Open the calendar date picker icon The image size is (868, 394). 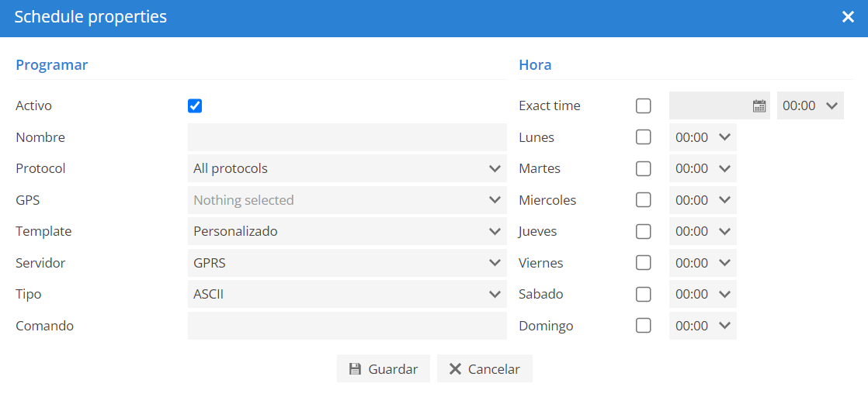coord(759,105)
